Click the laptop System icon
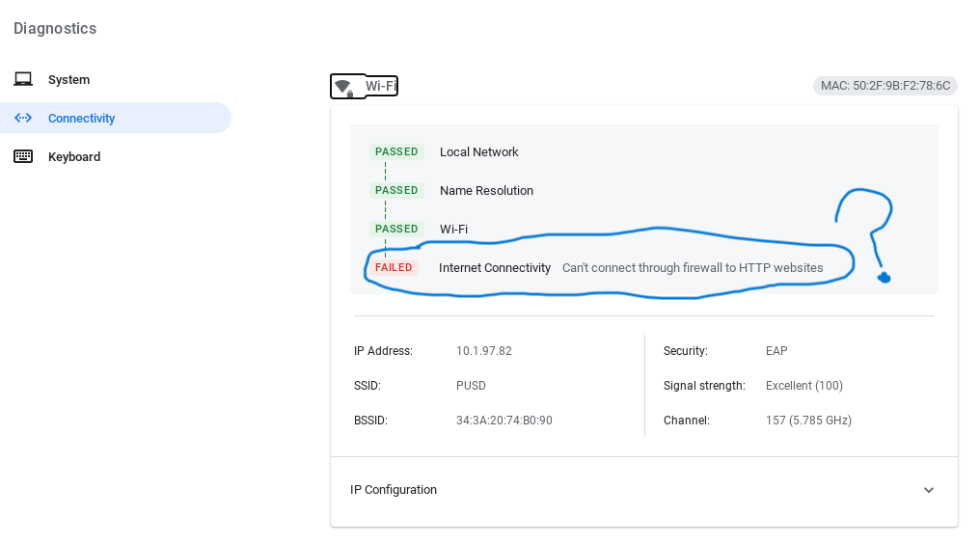The width and height of the screenshot is (980, 544). point(23,79)
